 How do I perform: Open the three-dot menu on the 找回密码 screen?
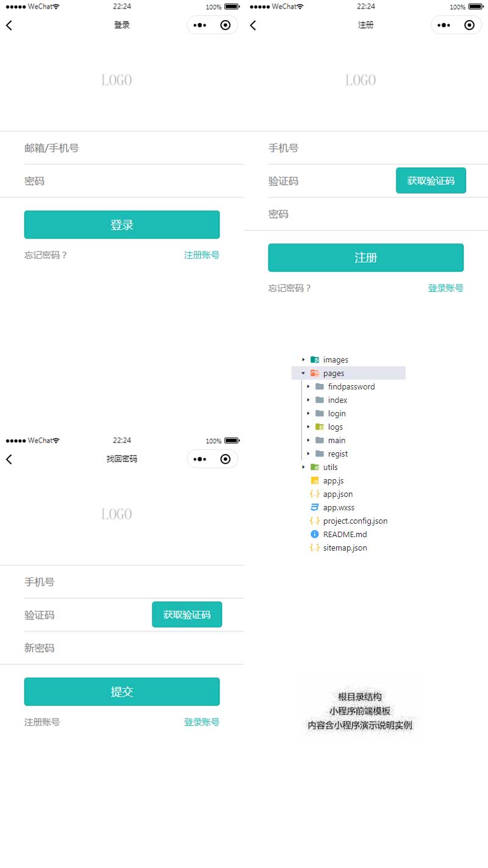[200, 460]
